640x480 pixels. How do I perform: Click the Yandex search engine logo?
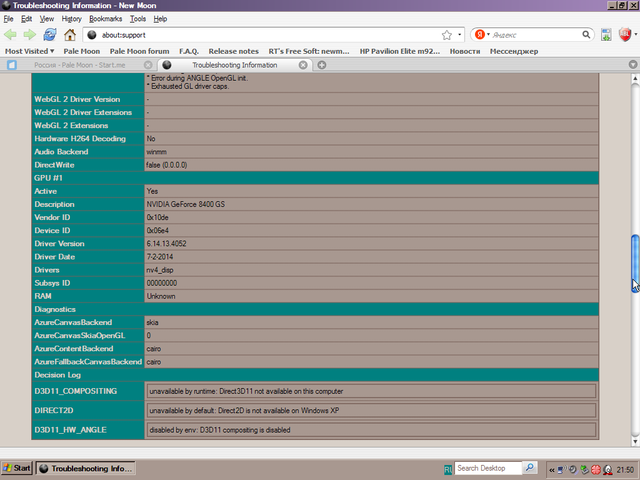(x=480, y=35)
